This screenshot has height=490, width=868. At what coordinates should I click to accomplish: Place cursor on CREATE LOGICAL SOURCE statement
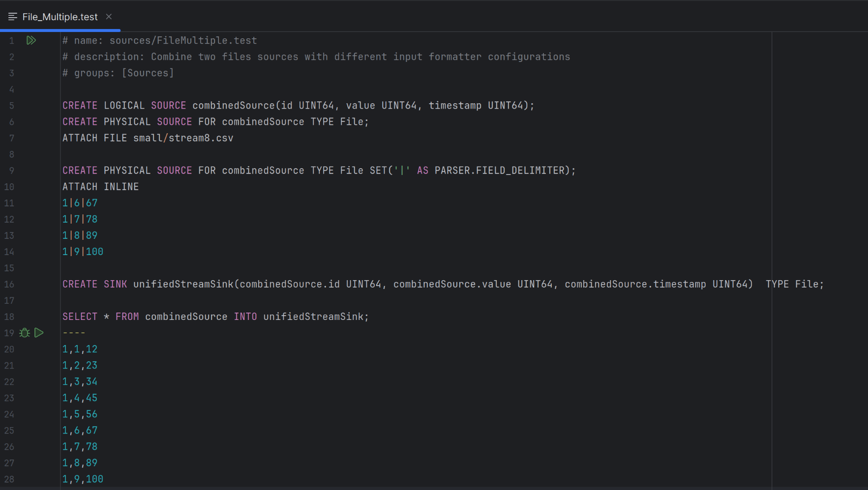pos(298,105)
